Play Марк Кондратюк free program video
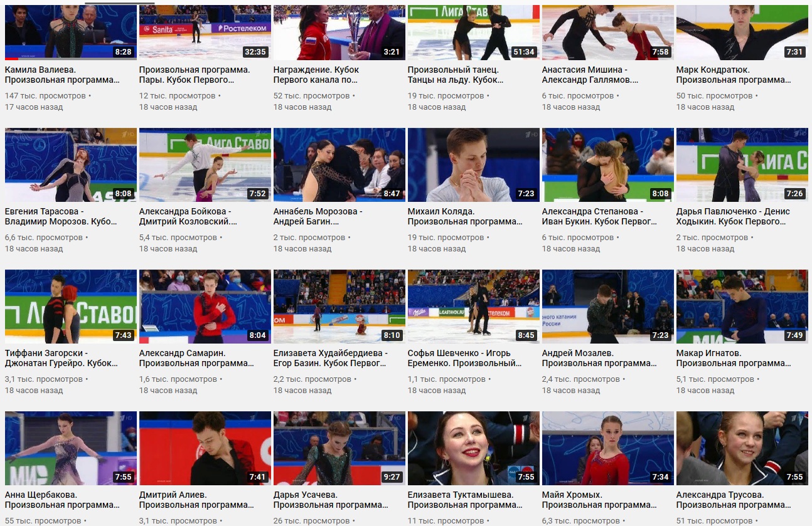 coord(742,32)
